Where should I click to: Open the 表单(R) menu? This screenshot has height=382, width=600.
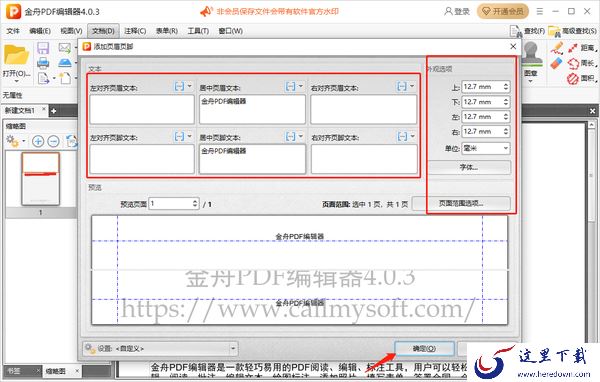pos(166,31)
